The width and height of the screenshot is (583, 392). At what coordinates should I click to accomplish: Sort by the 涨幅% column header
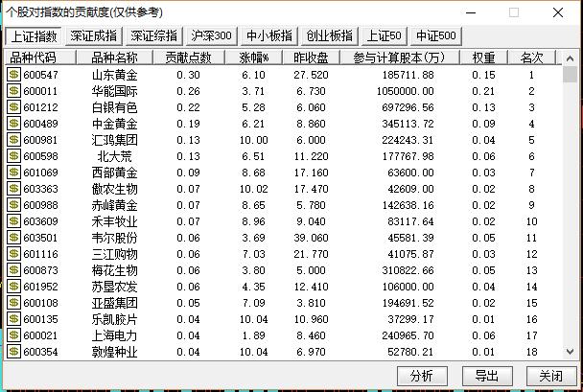[x=253, y=58]
